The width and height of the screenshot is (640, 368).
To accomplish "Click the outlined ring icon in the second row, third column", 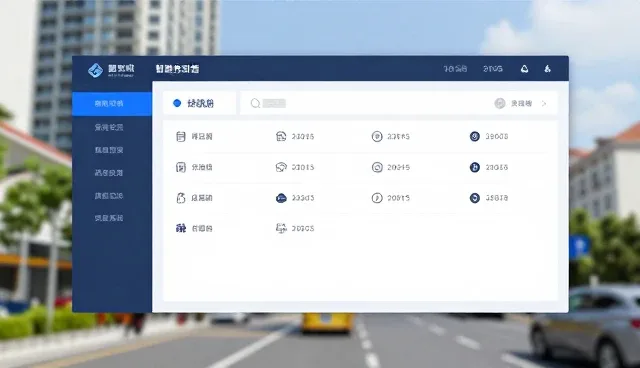I will click(377, 167).
